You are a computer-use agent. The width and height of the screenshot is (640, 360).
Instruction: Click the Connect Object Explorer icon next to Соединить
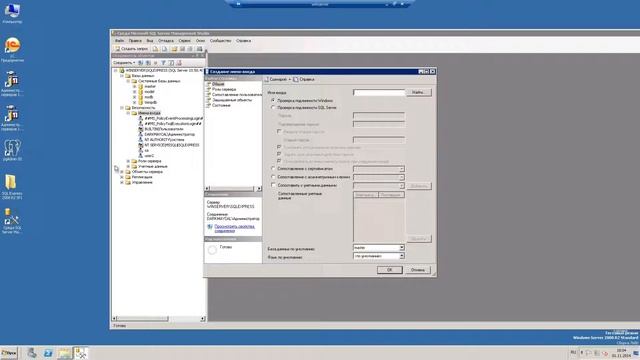(x=140, y=63)
